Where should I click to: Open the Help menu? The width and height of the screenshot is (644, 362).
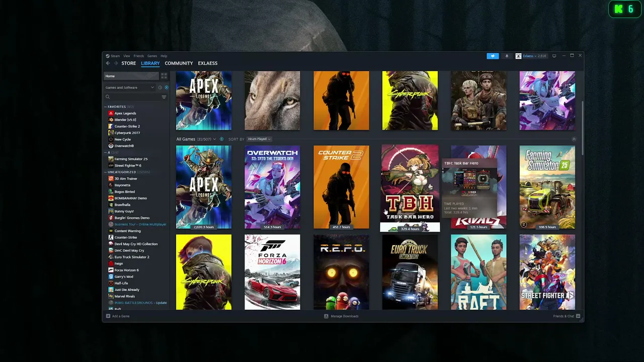pos(164,56)
